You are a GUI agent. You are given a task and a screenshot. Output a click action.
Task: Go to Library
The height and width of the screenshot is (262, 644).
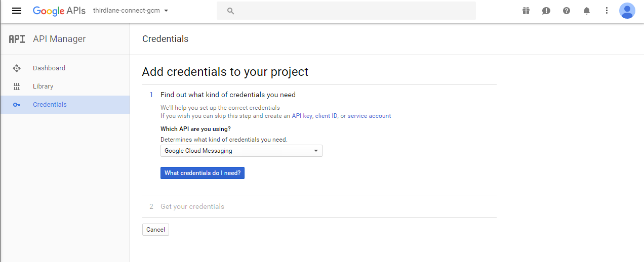[x=65, y=86]
